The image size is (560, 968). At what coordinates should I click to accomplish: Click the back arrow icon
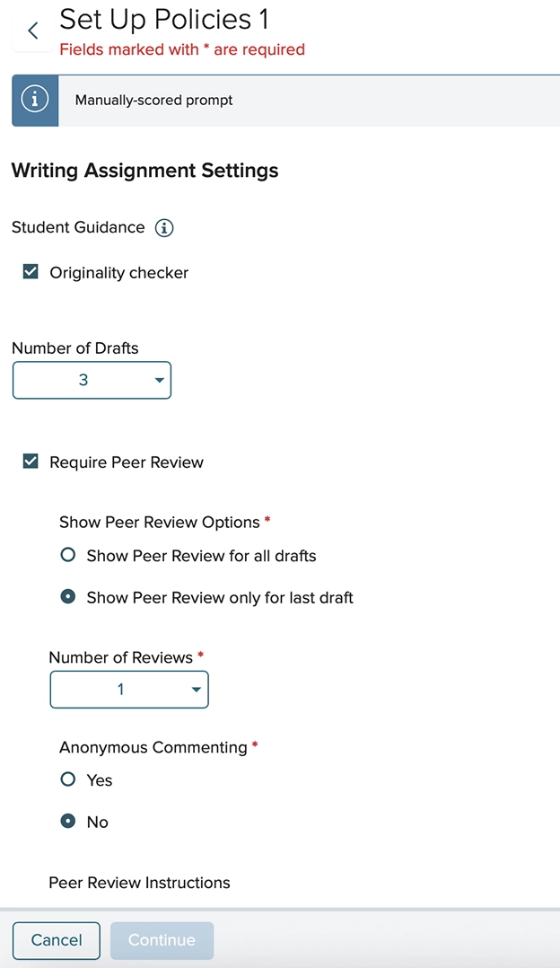[31, 29]
